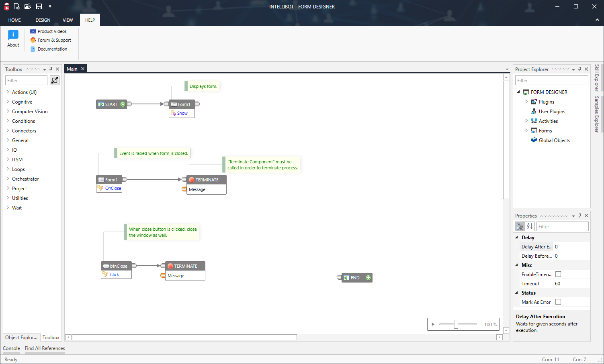604x364 pixels.
Task: Expand the Plugins node in Project Explorer
Action: click(x=526, y=102)
